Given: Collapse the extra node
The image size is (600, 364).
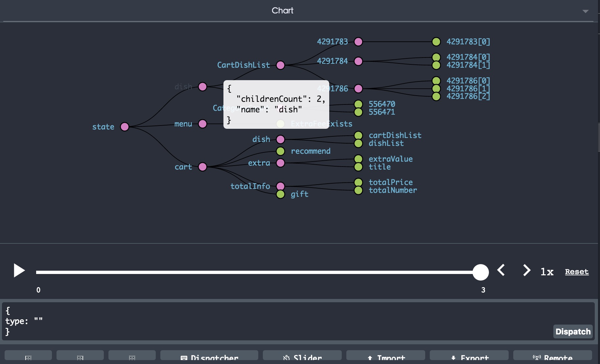Looking at the screenshot, I should 280,163.
